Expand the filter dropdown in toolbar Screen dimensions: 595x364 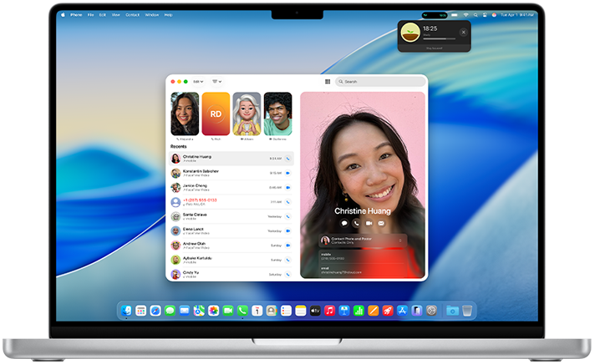coord(217,82)
